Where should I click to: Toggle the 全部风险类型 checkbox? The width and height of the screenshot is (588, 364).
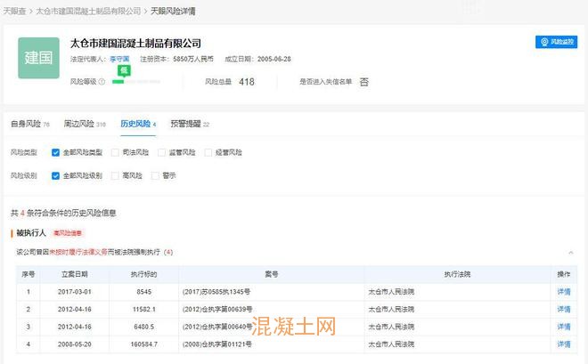(55, 153)
